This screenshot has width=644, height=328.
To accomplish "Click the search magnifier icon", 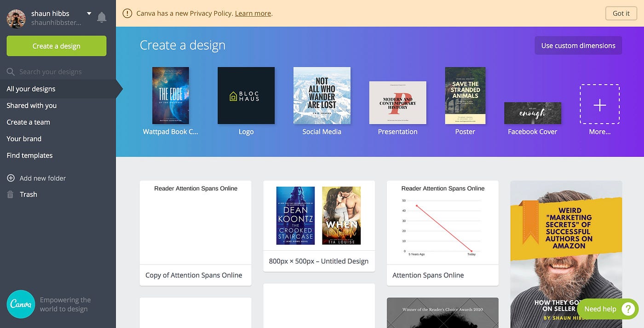I will pos(11,72).
